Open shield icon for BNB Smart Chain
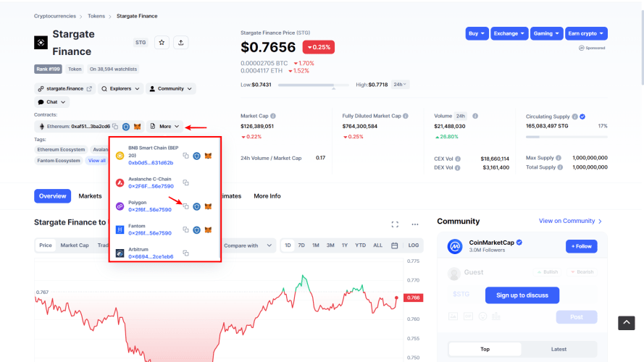644x362 pixels. coord(197,156)
